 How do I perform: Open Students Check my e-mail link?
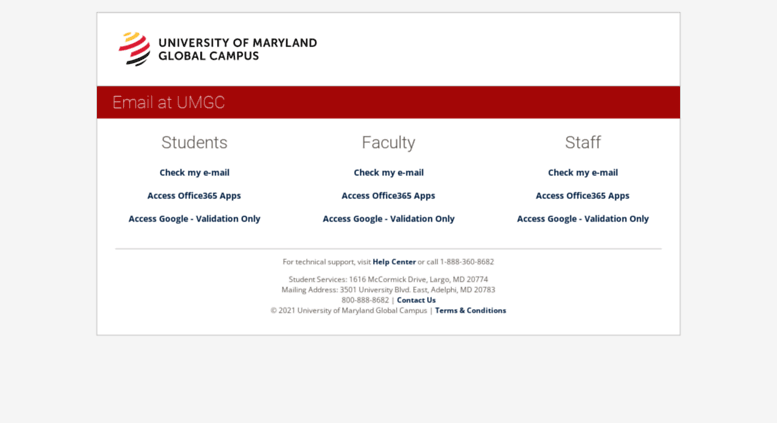point(194,172)
